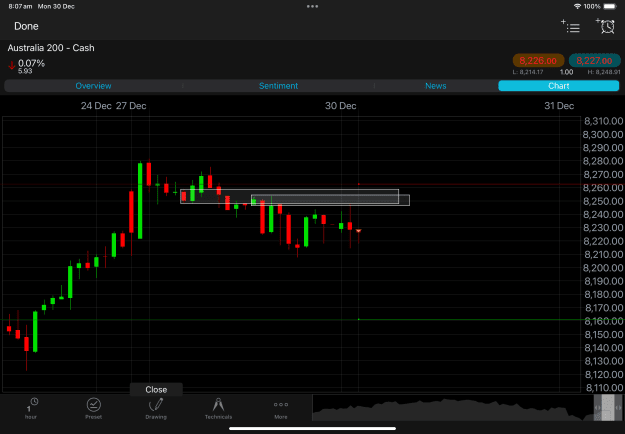Tap the 8,200.00 price axis label
The image size is (625, 434).
603,268
